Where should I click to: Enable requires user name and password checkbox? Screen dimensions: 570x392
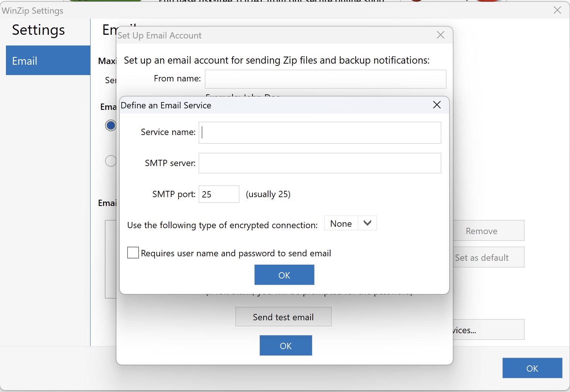point(133,253)
